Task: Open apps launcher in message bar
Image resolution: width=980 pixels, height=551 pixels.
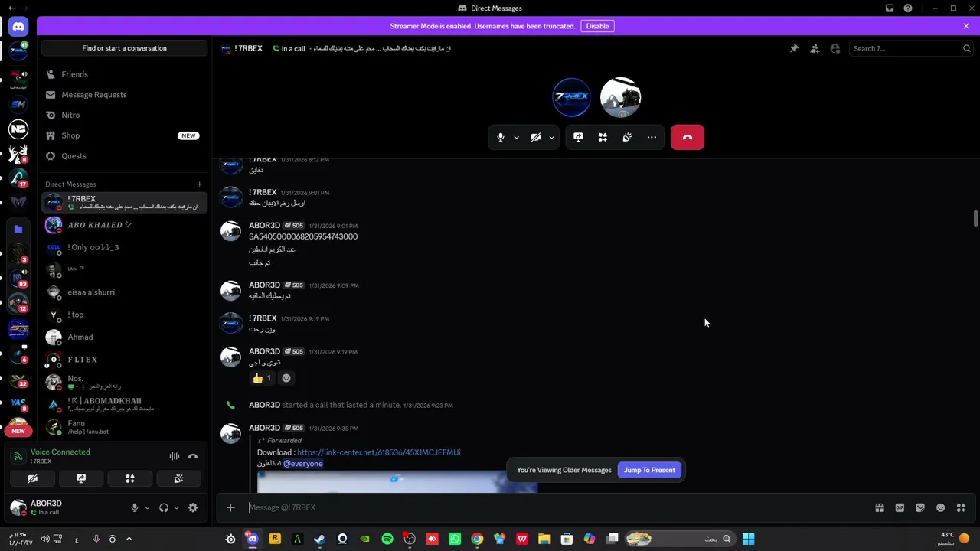Action: click(x=961, y=507)
